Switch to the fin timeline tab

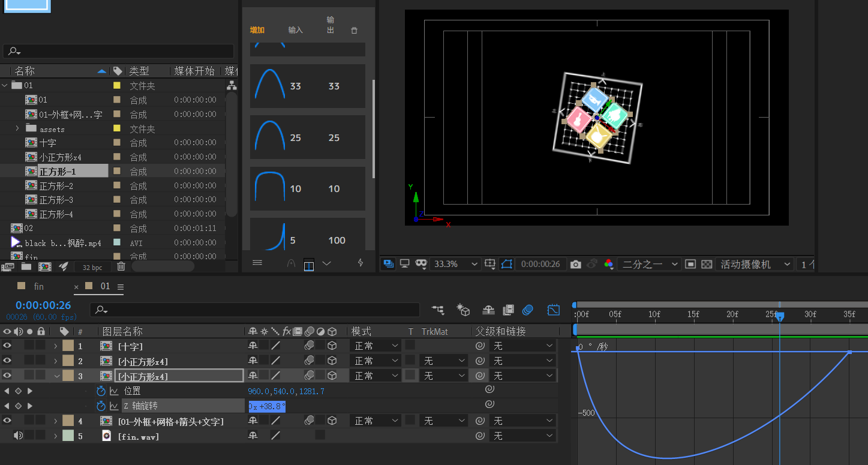tap(38, 286)
